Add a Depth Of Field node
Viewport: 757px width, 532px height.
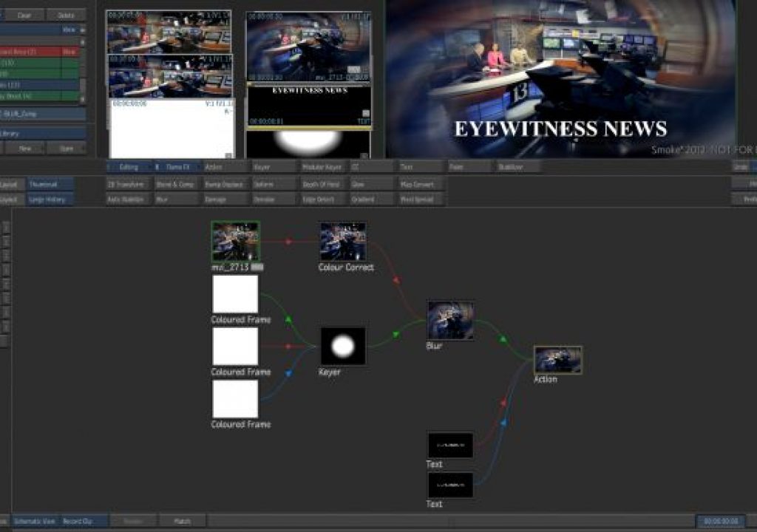323,185
